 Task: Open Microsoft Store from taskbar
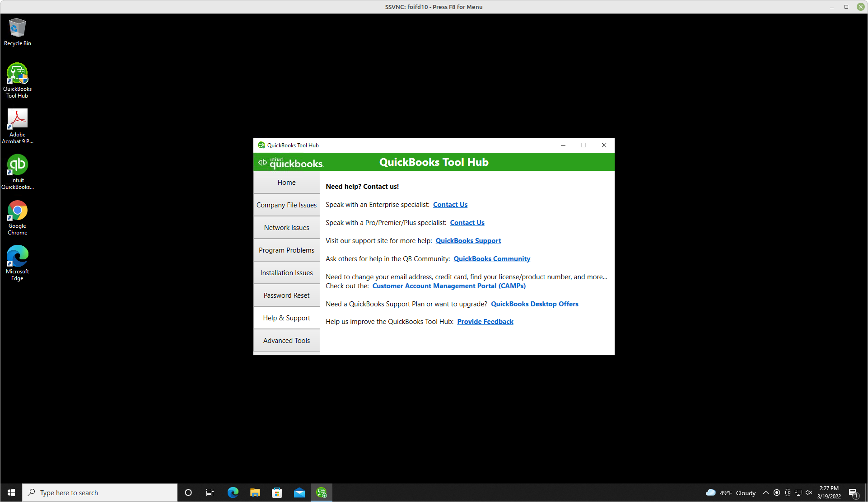(x=277, y=493)
